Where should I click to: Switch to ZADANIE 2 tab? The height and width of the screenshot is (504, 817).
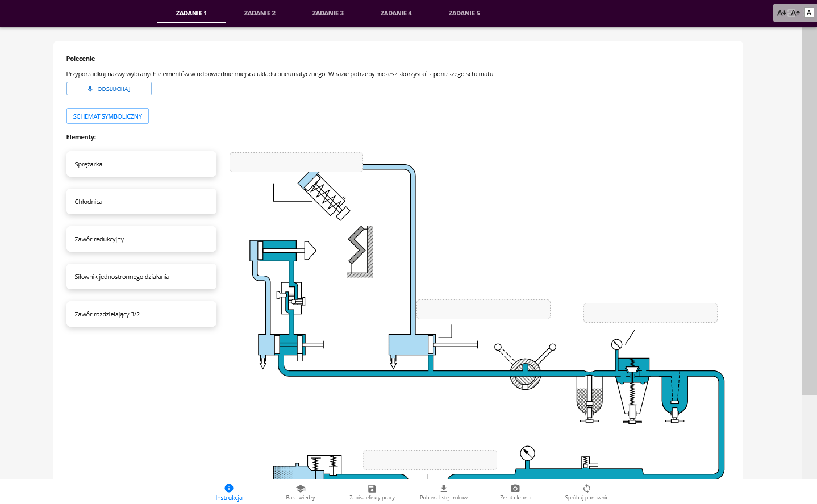point(260,13)
